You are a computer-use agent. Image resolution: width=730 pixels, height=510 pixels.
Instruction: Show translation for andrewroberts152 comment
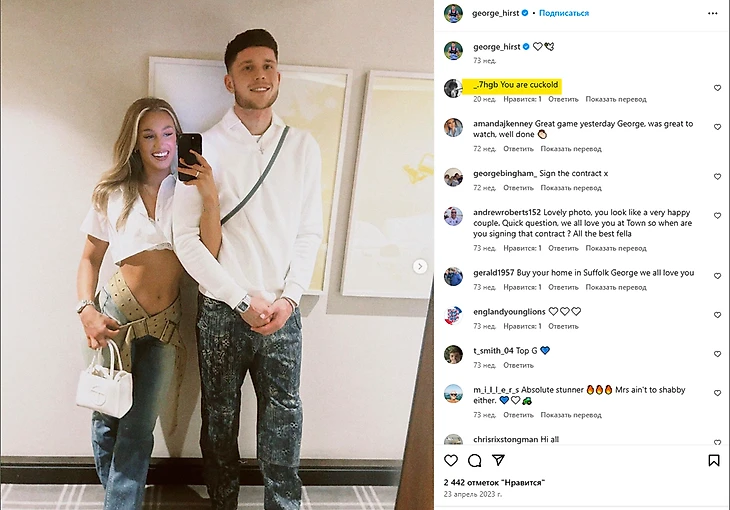tap(616, 248)
